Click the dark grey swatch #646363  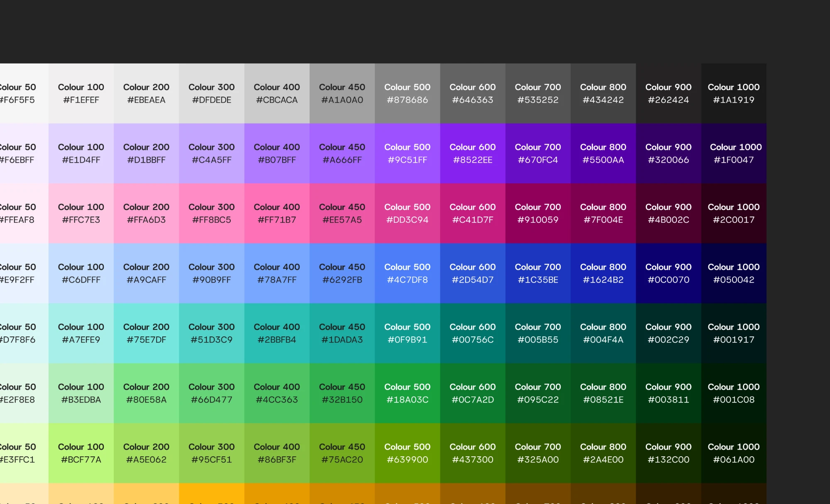click(x=473, y=93)
